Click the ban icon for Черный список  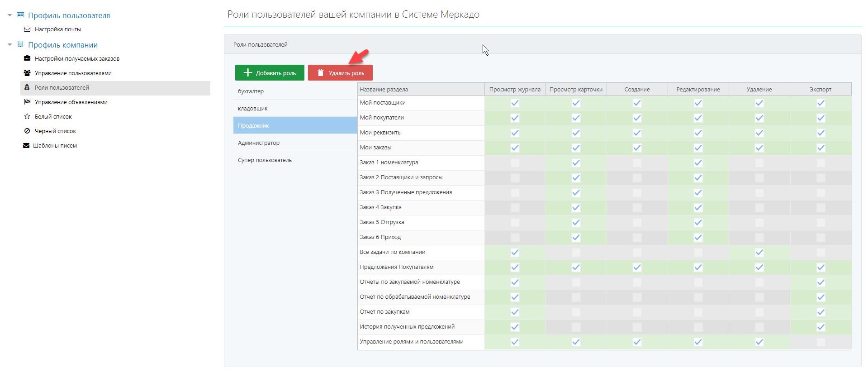(x=27, y=131)
